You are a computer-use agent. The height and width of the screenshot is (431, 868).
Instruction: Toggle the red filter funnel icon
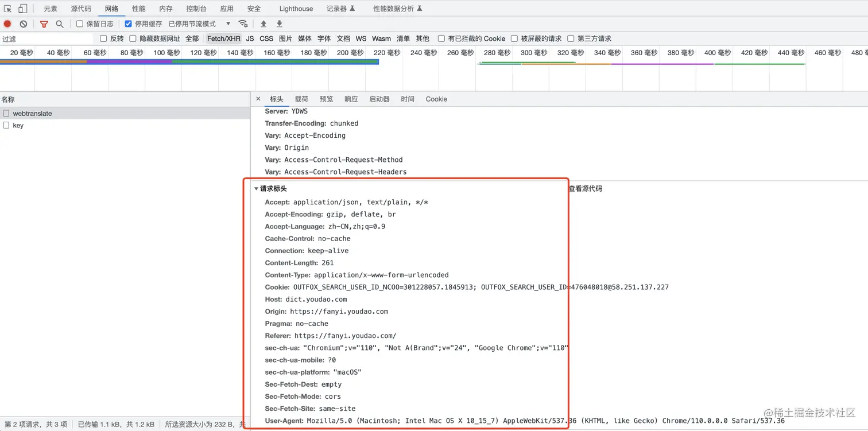point(44,24)
